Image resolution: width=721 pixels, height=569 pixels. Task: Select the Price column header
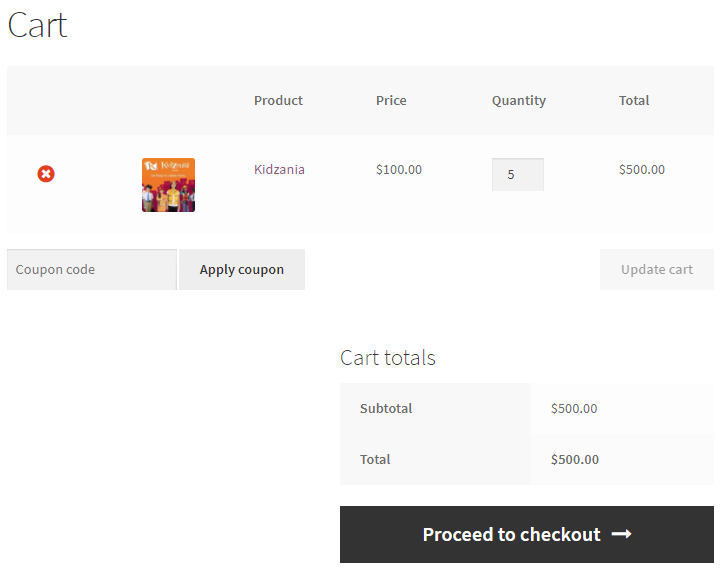[391, 100]
